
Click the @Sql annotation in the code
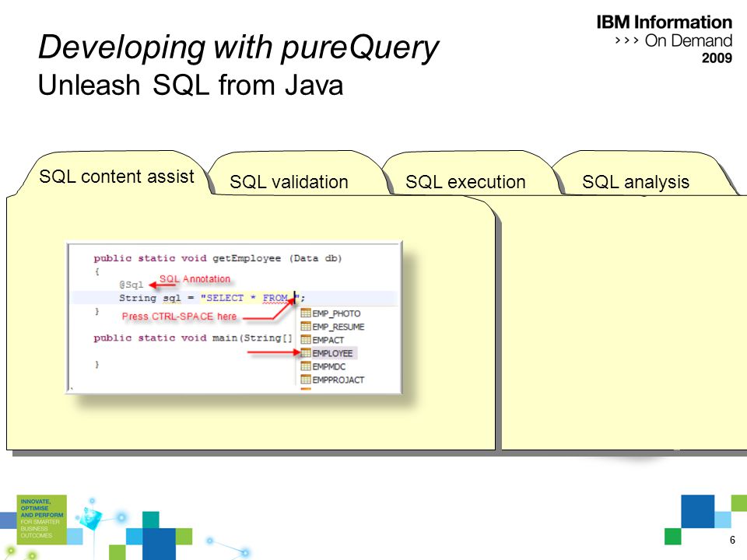coord(131,285)
